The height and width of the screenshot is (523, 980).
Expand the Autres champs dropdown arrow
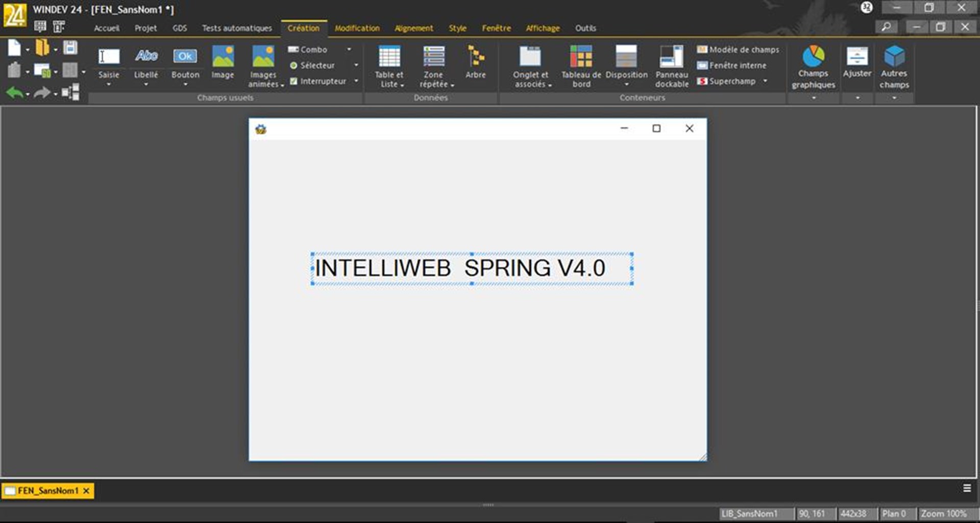point(894,98)
